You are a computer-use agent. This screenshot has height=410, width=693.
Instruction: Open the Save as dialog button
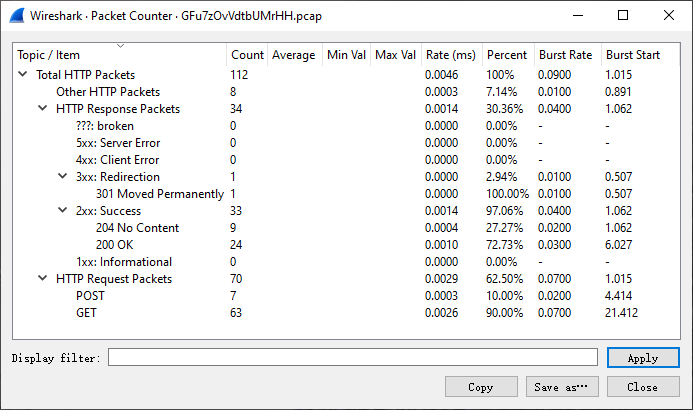562,387
